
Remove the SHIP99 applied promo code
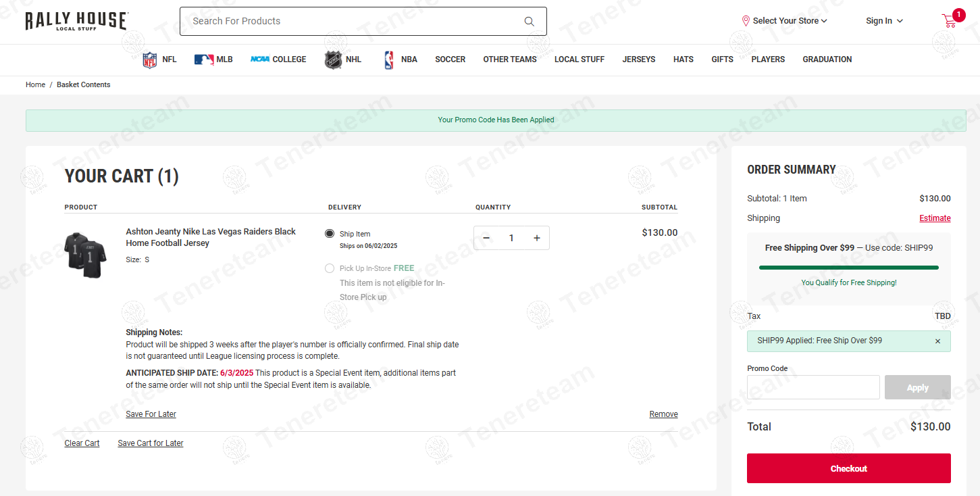tap(937, 341)
